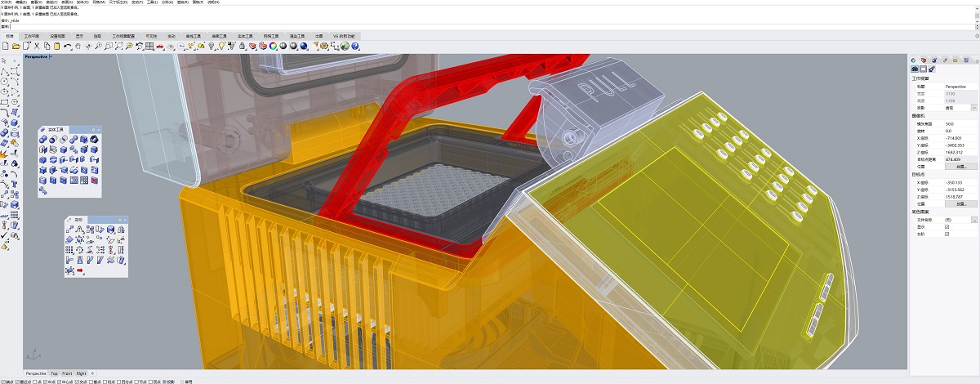This screenshot has height=384, width=980.
Task: Select the Pan hand tool icon
Action: [x=78, y=47]
